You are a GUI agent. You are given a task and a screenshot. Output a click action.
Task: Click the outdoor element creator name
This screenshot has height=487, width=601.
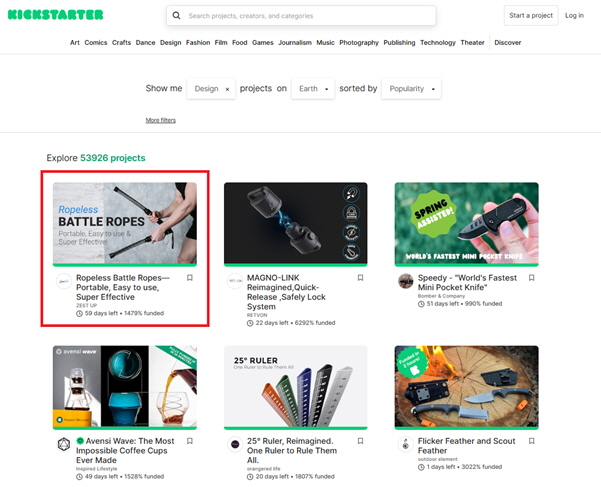click(438, 459)
